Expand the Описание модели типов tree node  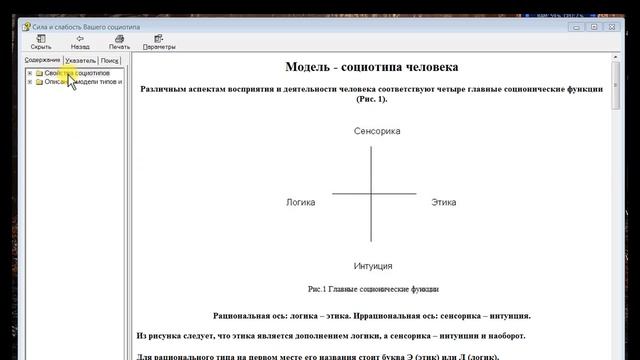(30, 82)
